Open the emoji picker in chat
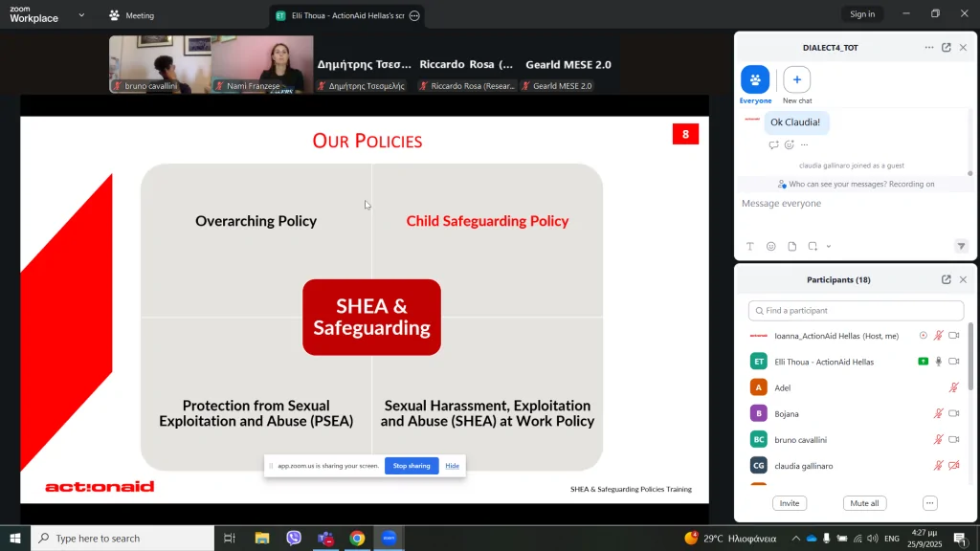 coord(771,247)
